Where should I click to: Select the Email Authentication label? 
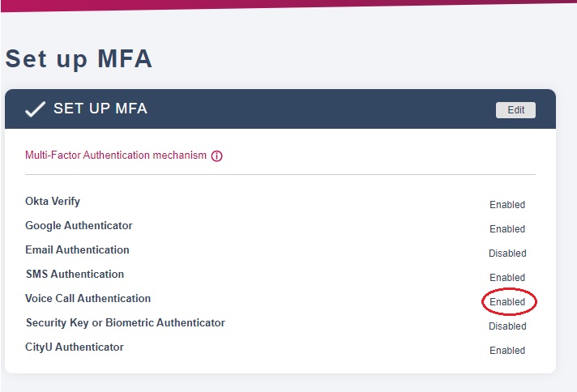(x=77, y=249)
